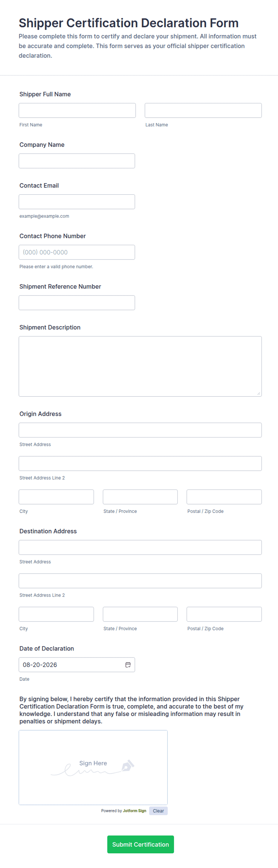This screenshot has width=278, height=868.
Task: Grab the Shipment Description resize handle
Action: click(259, 393)
